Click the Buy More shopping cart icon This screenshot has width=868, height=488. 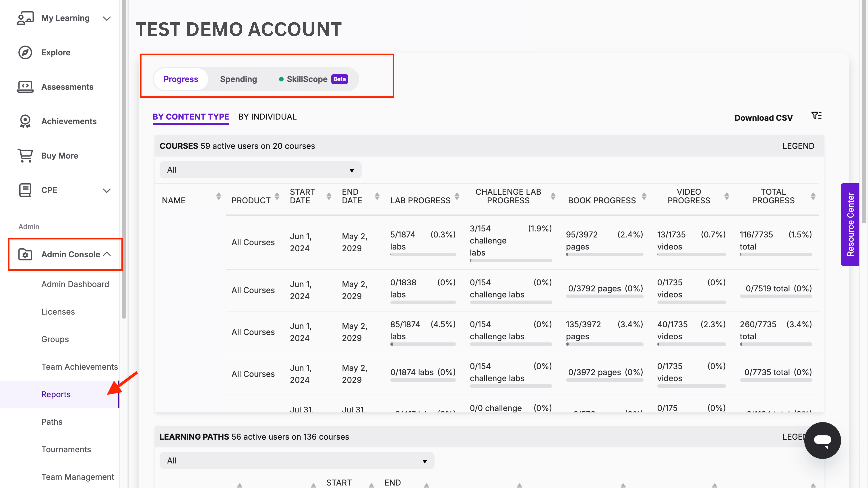point(25,156)
